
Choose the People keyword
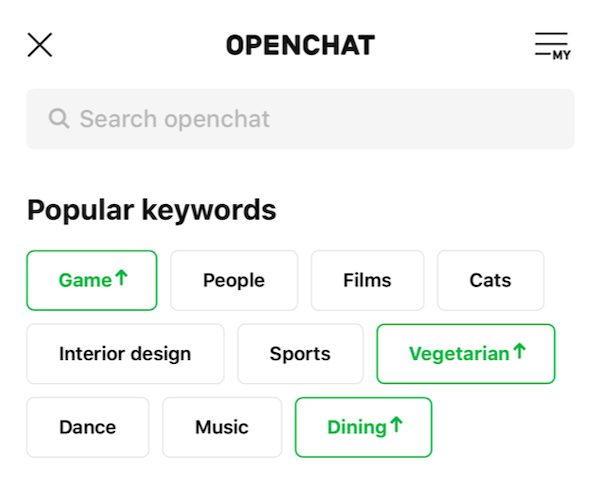click(234, 280)
